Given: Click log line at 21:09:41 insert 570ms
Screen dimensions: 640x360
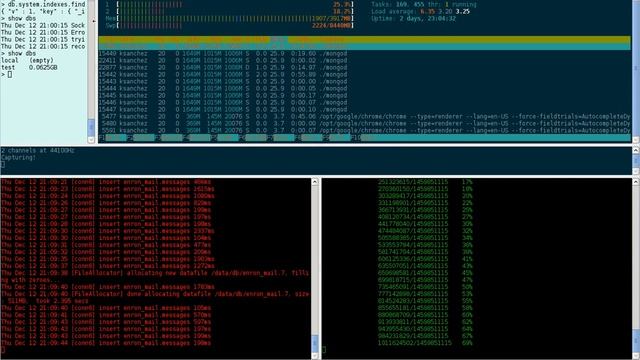Looking at the screenshot, I should (x=106, y=315).
